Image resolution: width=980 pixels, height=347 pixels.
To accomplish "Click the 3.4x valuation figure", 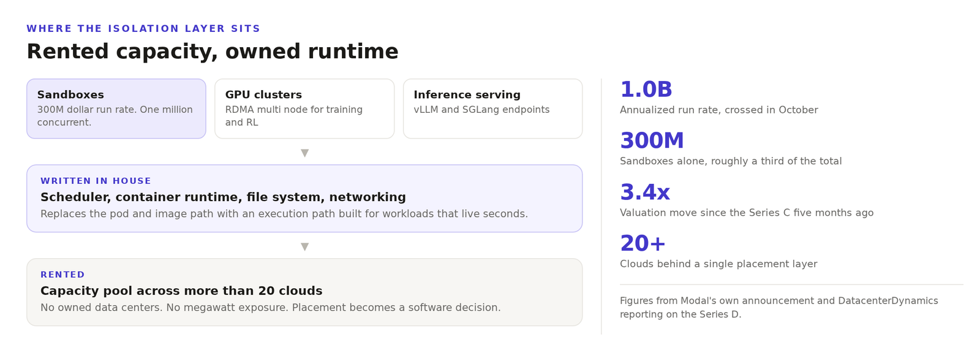I will click(x=645, y=193).
